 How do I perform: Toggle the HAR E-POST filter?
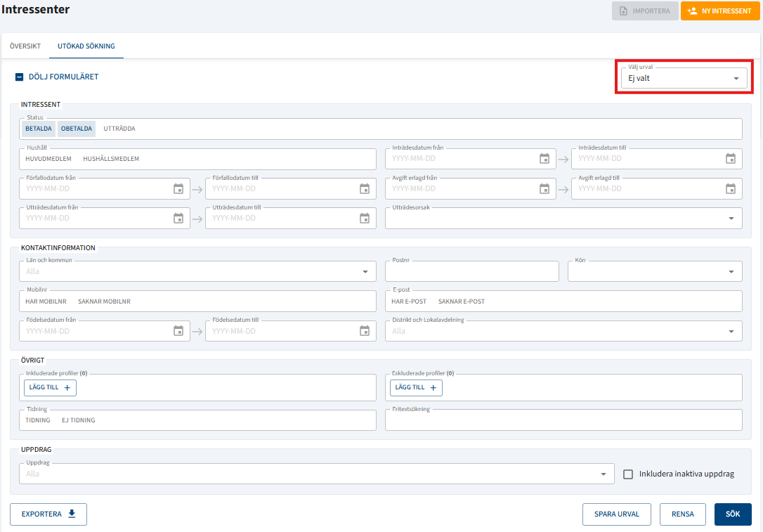click(x=409, y=301)
